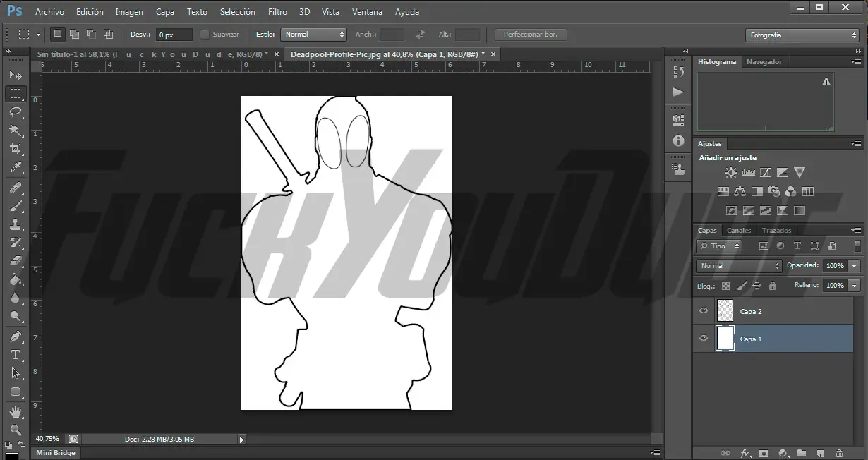Select the Crop tool
The width and height of the screenshot is (868, 460).
tap(16, 149)
